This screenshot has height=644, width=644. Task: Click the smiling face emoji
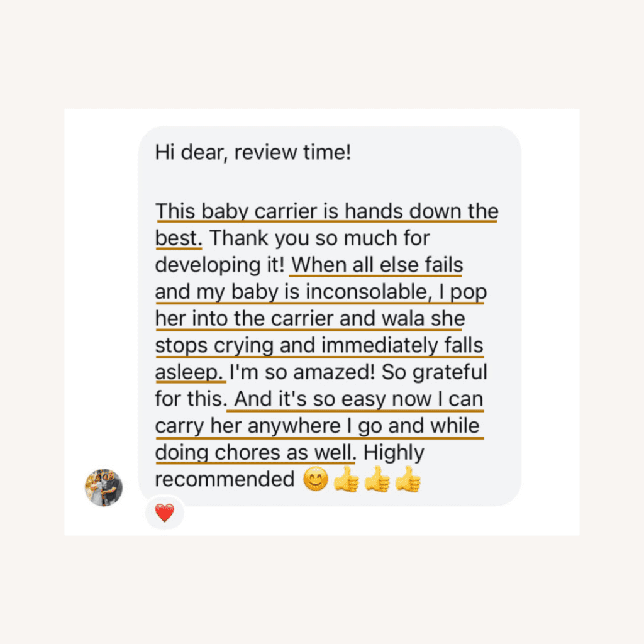[316, 479]
